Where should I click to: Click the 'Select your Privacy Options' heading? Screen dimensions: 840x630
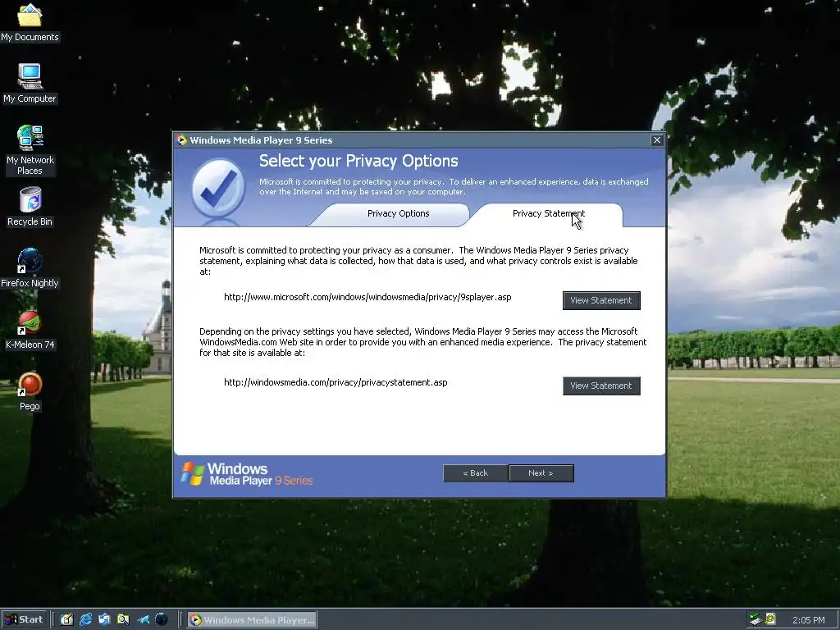pos(358,161)
